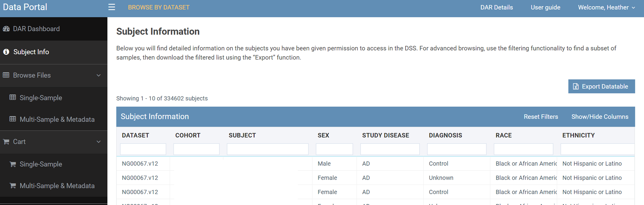Screen dimensions: 644x205
Task: Sort by the STUDY DISEASE column header
Action: click(x=385, y=135)
